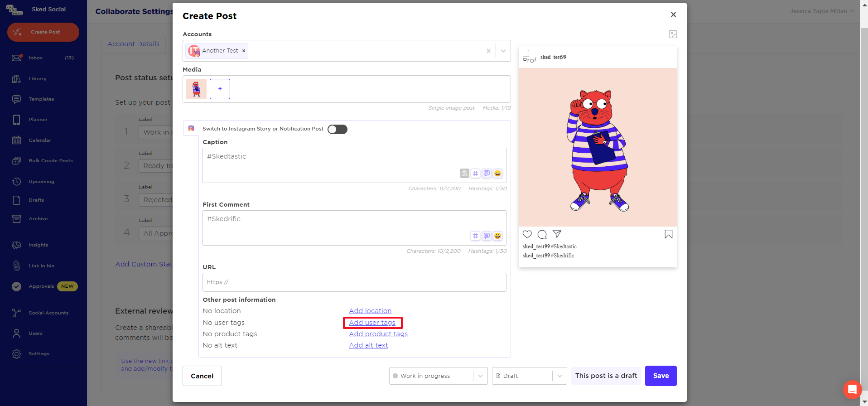Open the Intercom chat bubble
The width and height of the screenshot is (868, 406).
point(852,389)
